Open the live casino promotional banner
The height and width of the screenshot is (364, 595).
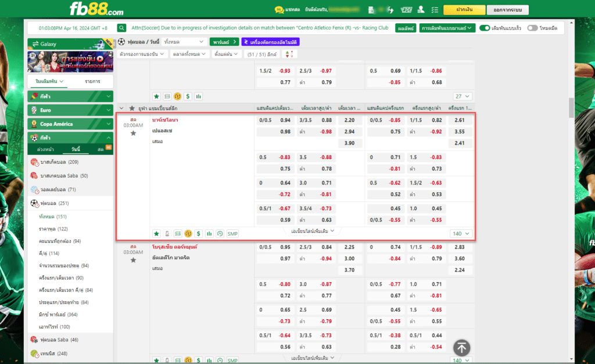(x=70, y=62)
